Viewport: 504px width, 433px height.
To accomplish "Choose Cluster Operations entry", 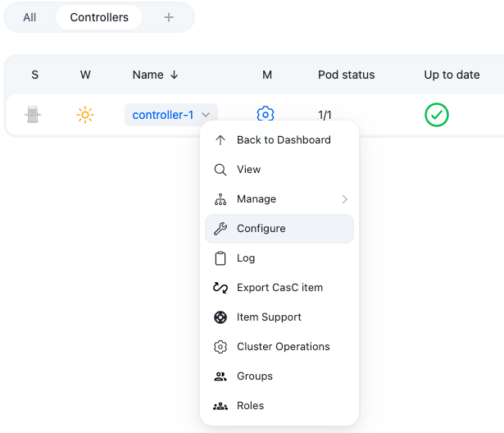I will 279,347.
